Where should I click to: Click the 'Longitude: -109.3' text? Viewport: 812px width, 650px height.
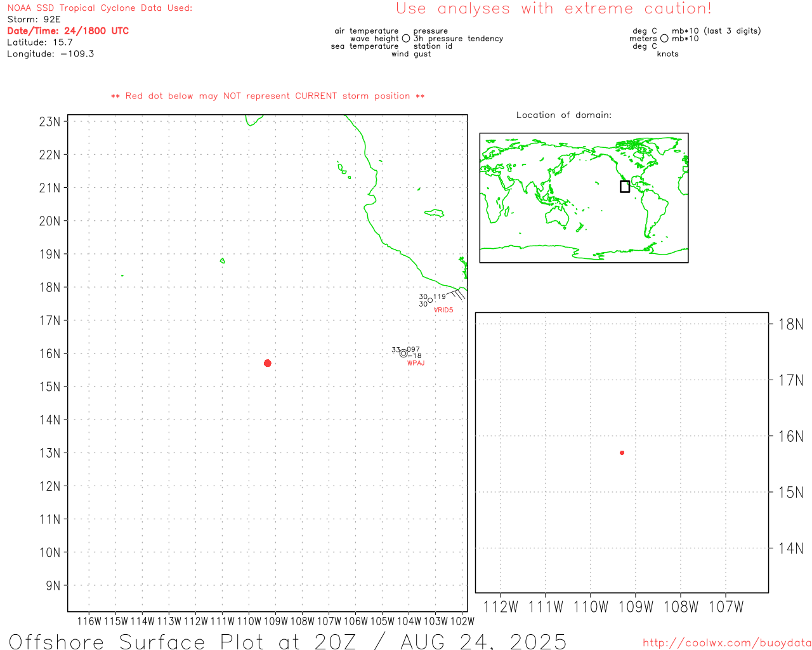pos(51,54)
